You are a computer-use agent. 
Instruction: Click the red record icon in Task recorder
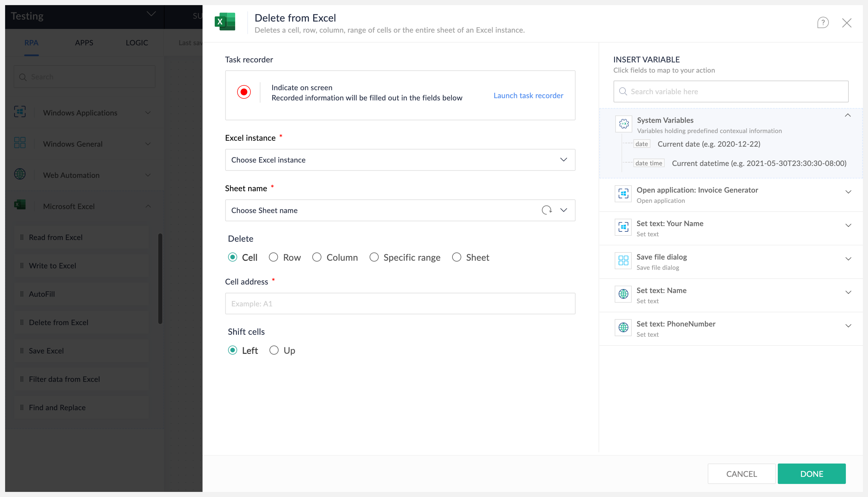click(244, 92)
